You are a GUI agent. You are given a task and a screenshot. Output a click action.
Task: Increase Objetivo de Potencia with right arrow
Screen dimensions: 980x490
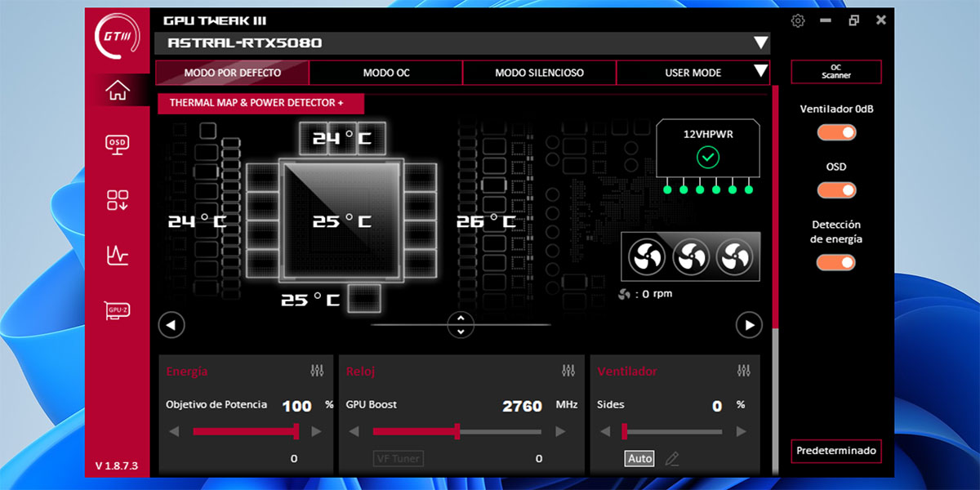[x=317, y=431]
